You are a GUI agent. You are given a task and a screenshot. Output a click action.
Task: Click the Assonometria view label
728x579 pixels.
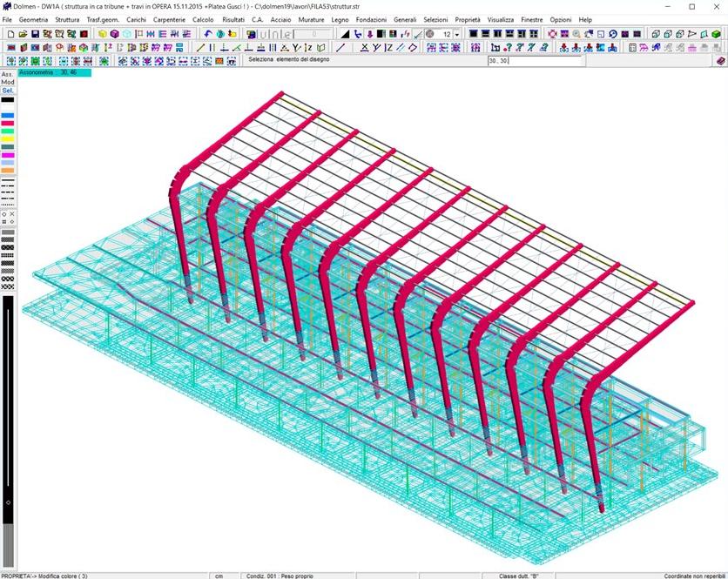[37, 73]
